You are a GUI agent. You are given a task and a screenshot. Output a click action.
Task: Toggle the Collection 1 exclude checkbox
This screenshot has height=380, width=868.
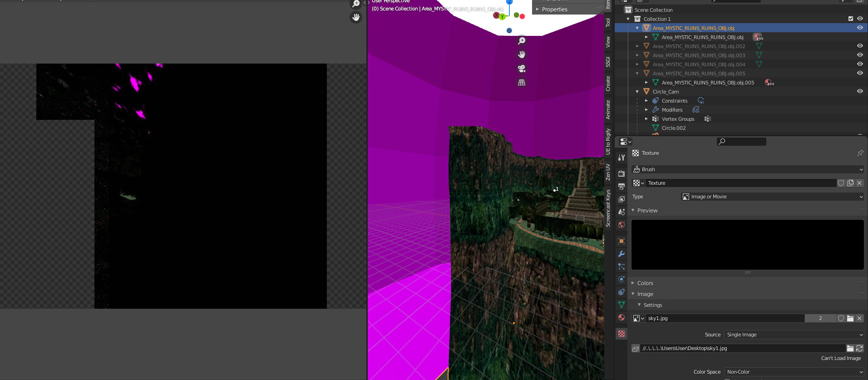click(x=851, y=19)
